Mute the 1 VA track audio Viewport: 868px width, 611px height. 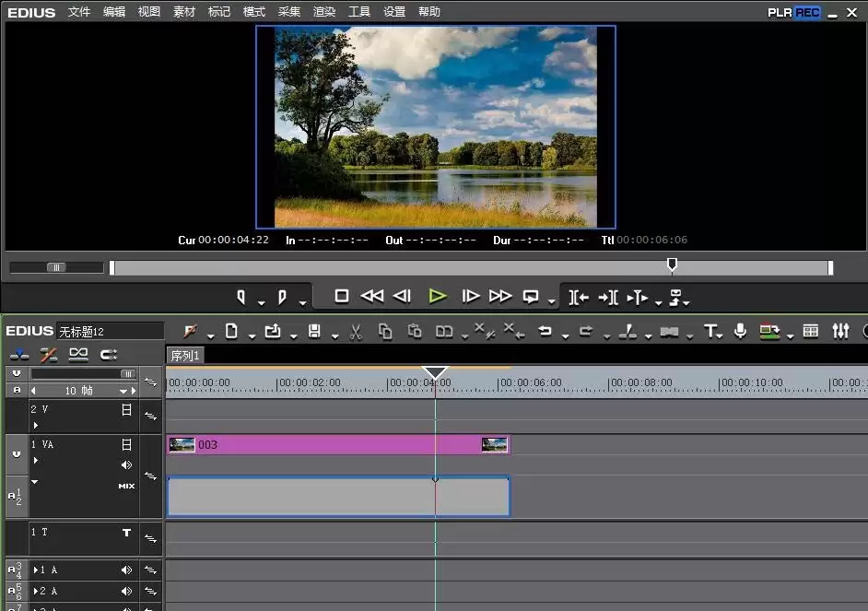pos(126,464)
